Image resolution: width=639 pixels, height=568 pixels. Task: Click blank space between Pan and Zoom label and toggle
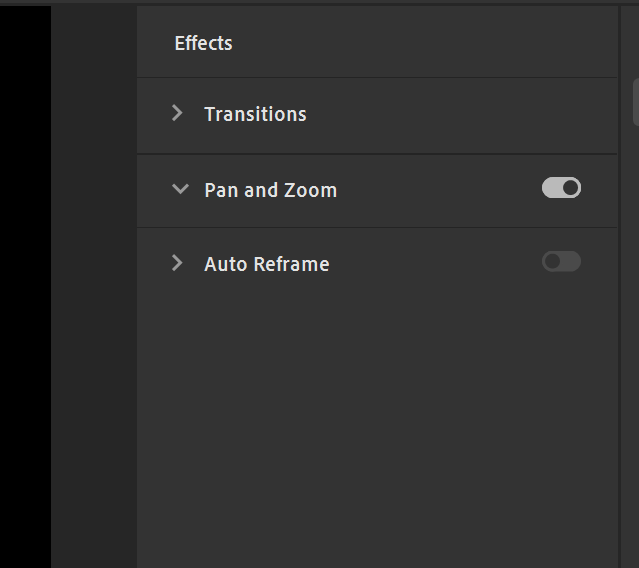(x=440, y=190)
